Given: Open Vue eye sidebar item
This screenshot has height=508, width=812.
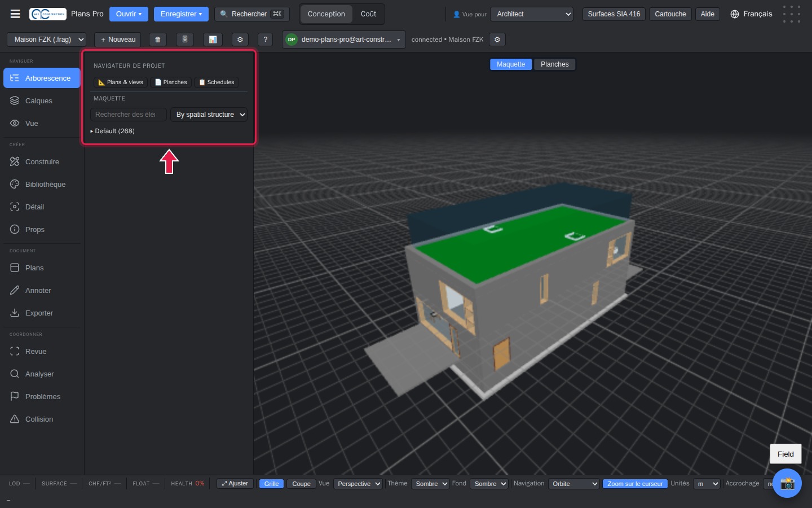Looking at the screenshot, I should click(x=42, y=124).
